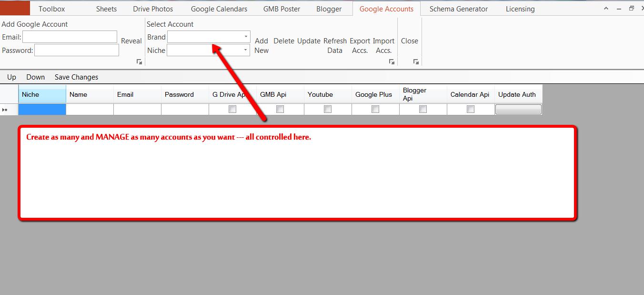The width and height of the screenshot is (644, 295).
Task: Click Export Accs. button
Action: [x=360, y=46]
